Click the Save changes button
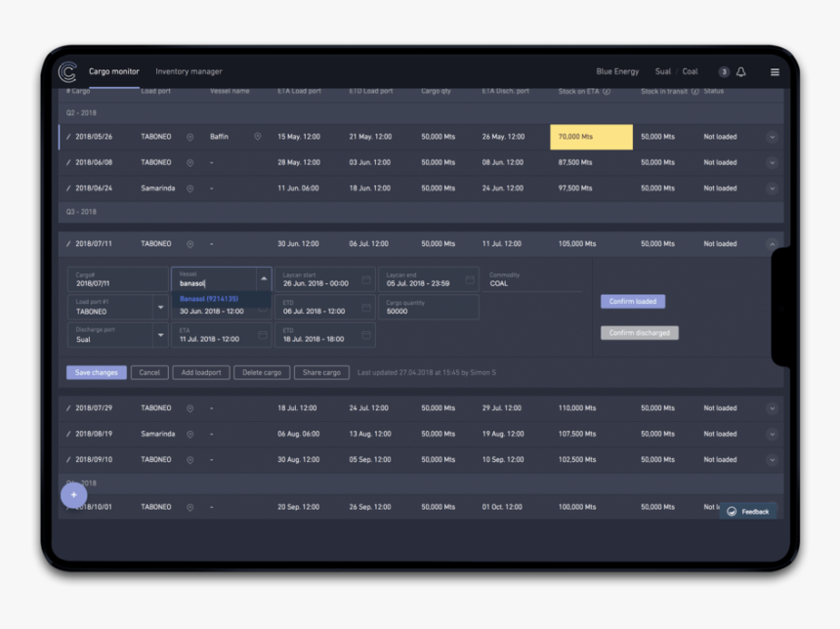This screenshot has height=629, width=840. [x=96, y=372]
